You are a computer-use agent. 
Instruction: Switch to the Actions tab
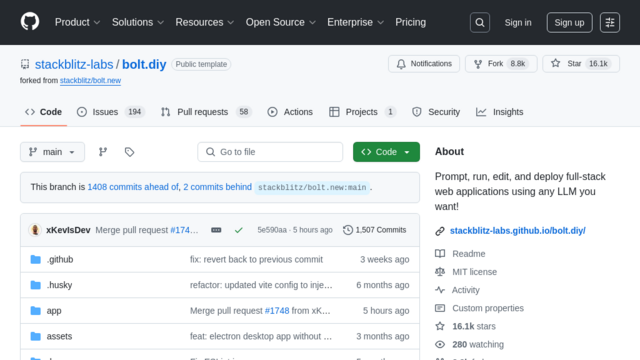290,112
